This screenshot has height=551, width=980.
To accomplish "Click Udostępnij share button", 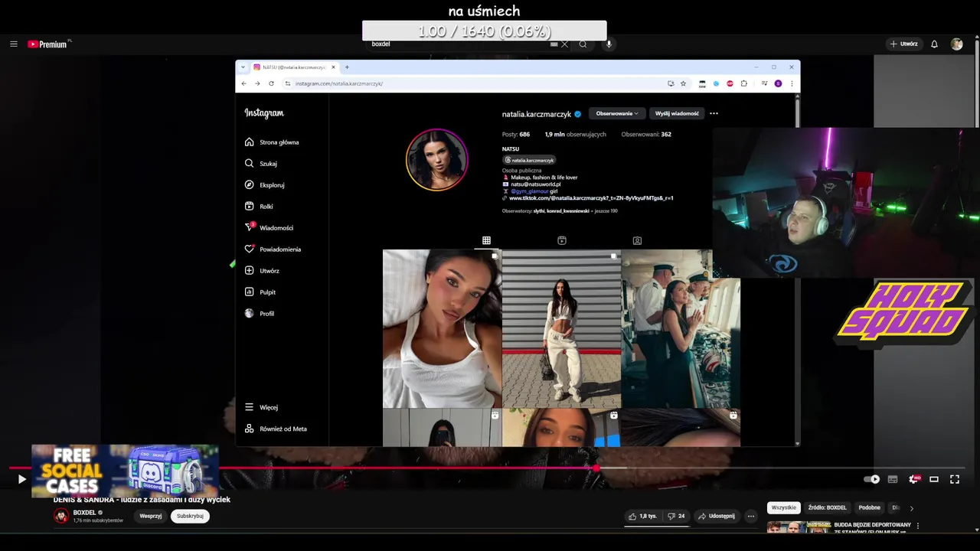I will 717,516.
